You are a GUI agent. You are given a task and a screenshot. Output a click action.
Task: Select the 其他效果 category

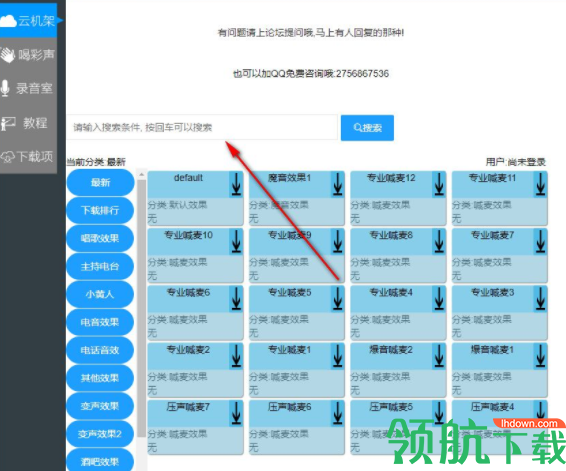point(100,378)
